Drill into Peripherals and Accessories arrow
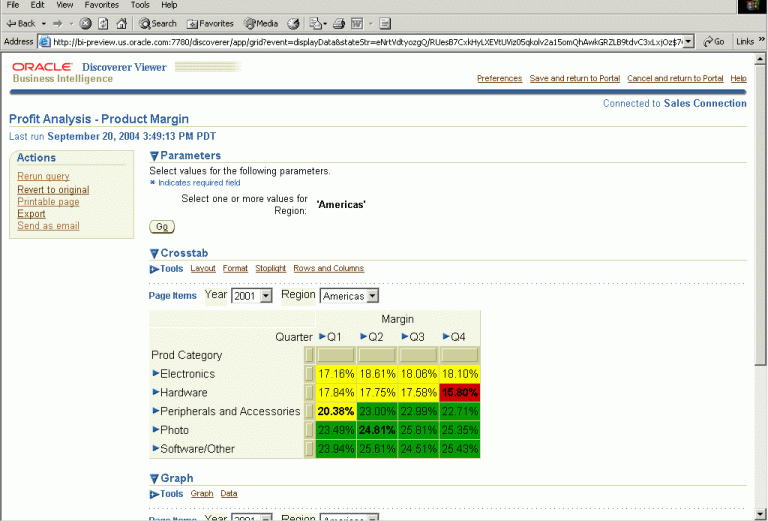The image size is (768, 521). pyautogui.click(x=156, y=410)
